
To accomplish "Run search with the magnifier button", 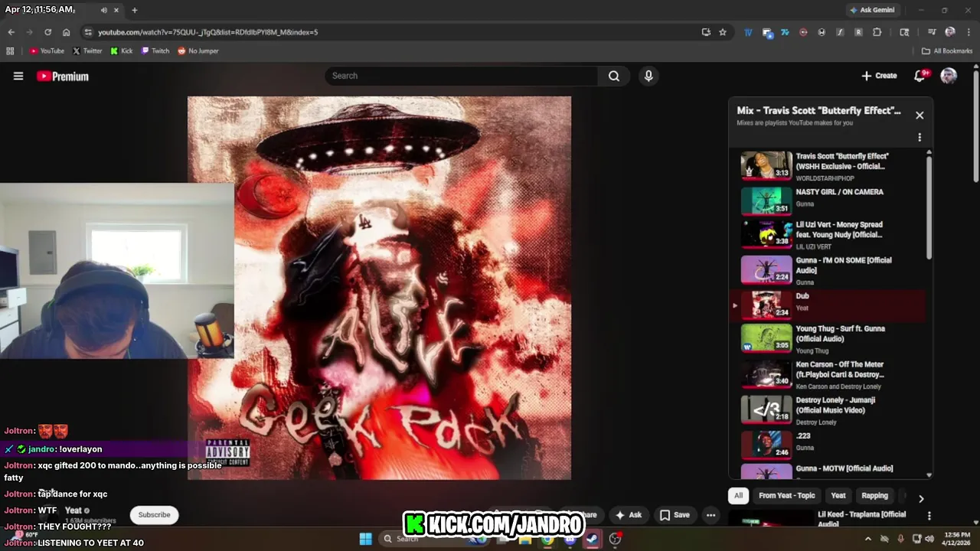I will pyautogui.click(x=614, y=76).
